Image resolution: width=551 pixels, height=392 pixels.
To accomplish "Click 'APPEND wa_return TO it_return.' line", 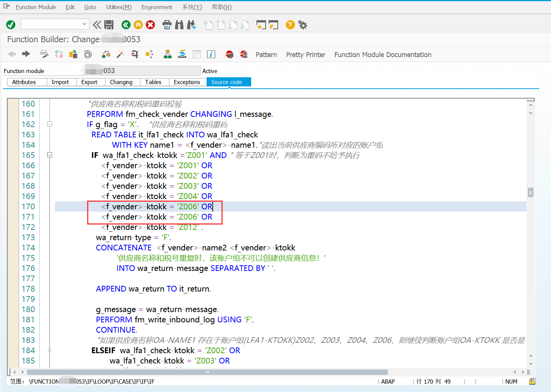I will [153, 289].
